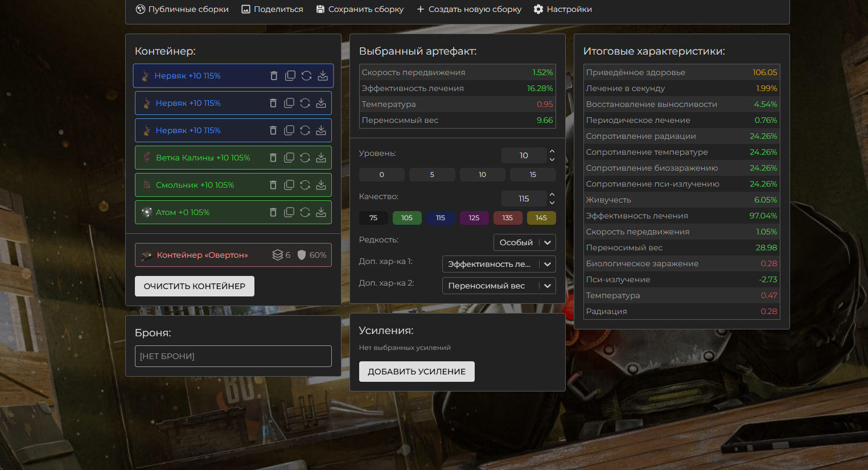The image size is (868, 470).
Task: Focus the Качество number input field
Action: (x=524, y=199)
